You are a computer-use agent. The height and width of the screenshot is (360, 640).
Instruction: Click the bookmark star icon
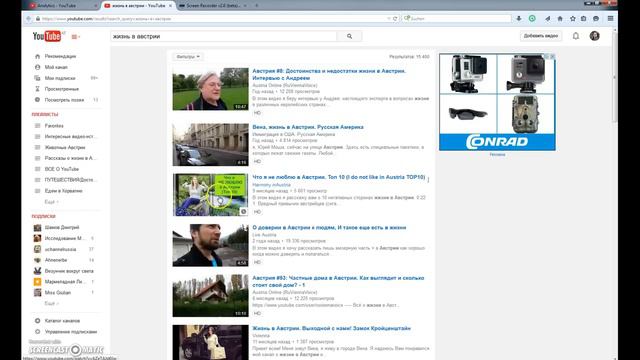point(573,19)
